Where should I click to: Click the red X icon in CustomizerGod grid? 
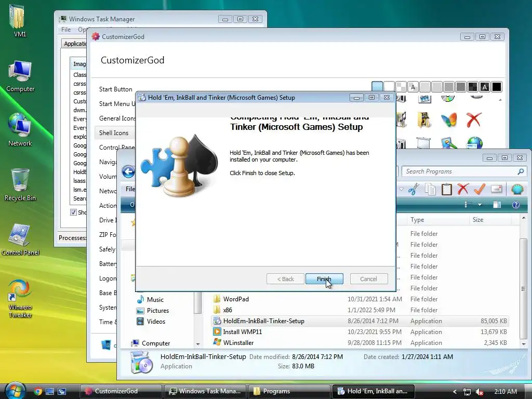pos(474,120)
